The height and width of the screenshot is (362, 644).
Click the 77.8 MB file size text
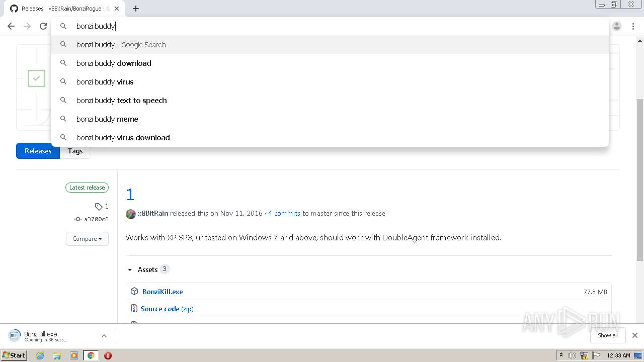[595, 292]
